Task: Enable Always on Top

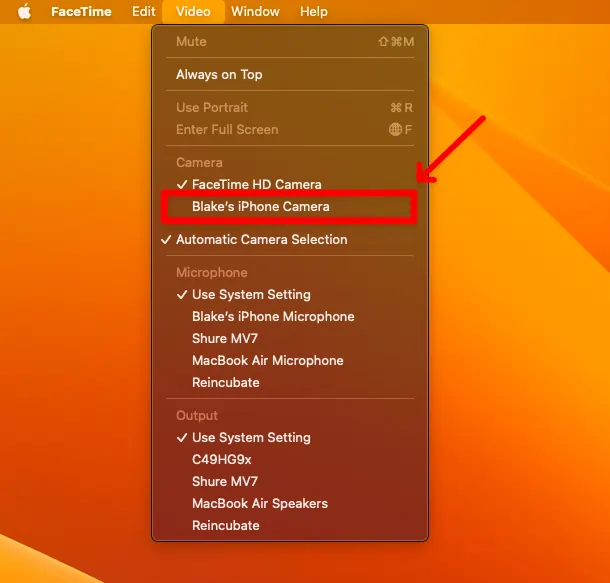Action: (290, 75)
